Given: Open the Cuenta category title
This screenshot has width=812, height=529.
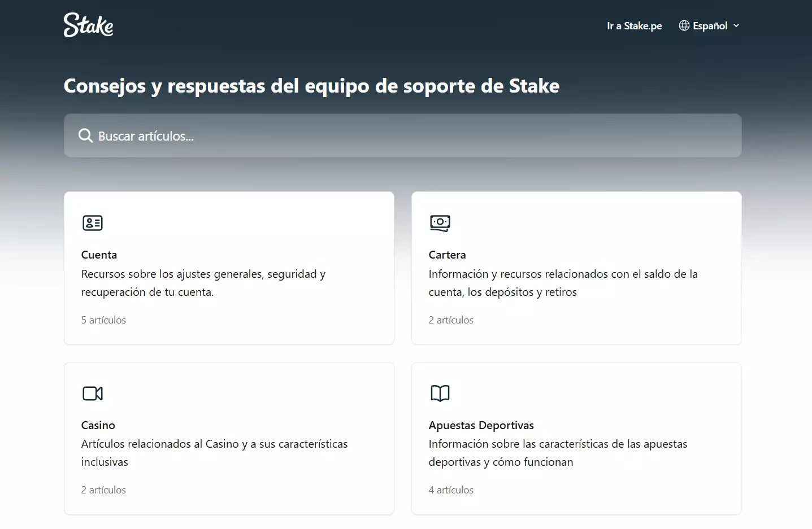Looking at the screenshot, I should click(99, 255).
